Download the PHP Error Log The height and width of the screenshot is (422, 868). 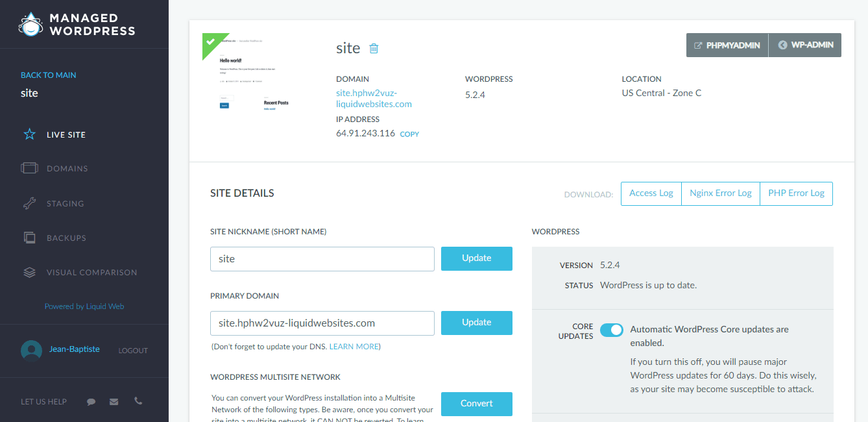(796, 193)
